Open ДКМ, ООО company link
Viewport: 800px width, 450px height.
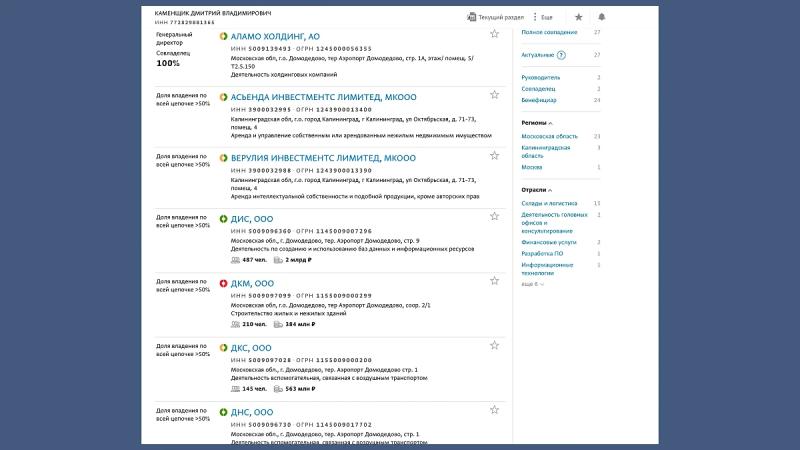[252, 283]
